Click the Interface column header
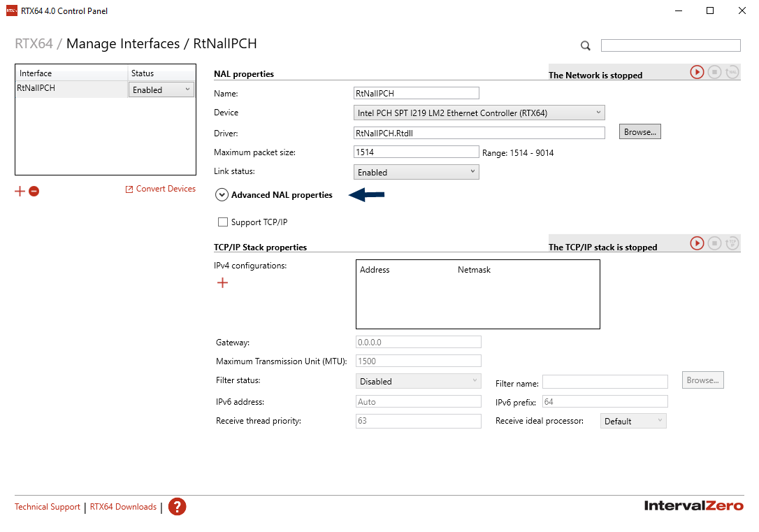759x532 pixels. tap(72, 73)
